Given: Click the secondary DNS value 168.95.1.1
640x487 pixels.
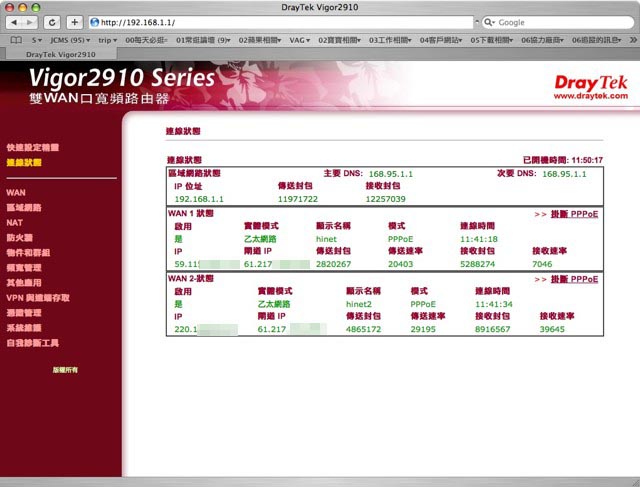Looking at the screenshot, I should pos(564,174).
